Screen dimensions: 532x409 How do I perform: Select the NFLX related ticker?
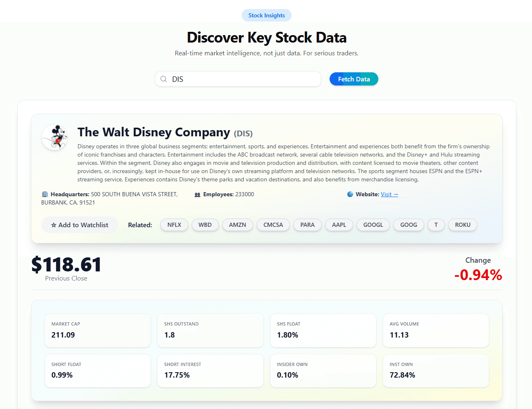point(174,225)
